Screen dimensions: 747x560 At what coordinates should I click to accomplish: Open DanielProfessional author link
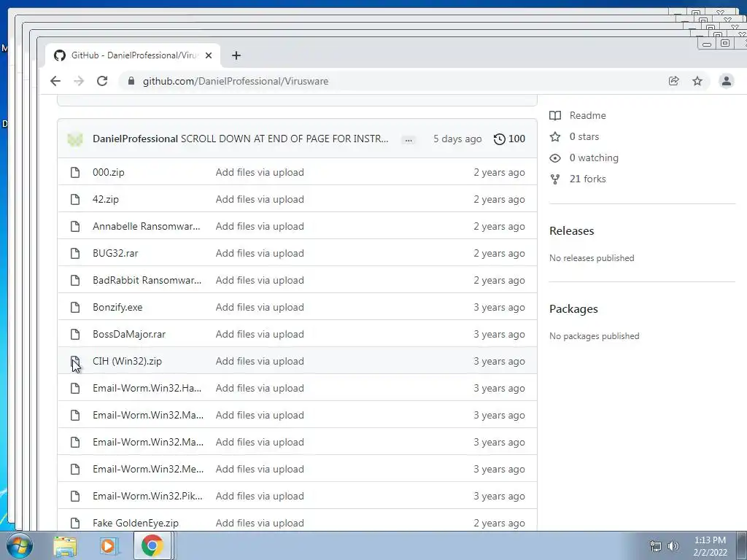135,139
